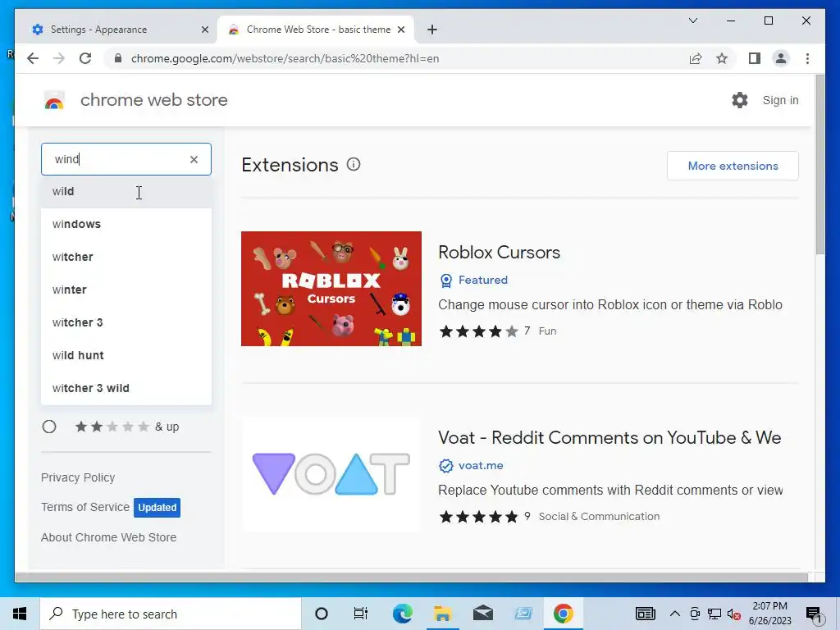Screen dimensions: 840x630
Task: Open Mail app from taskbar
Action: click(x=482, y=614)
